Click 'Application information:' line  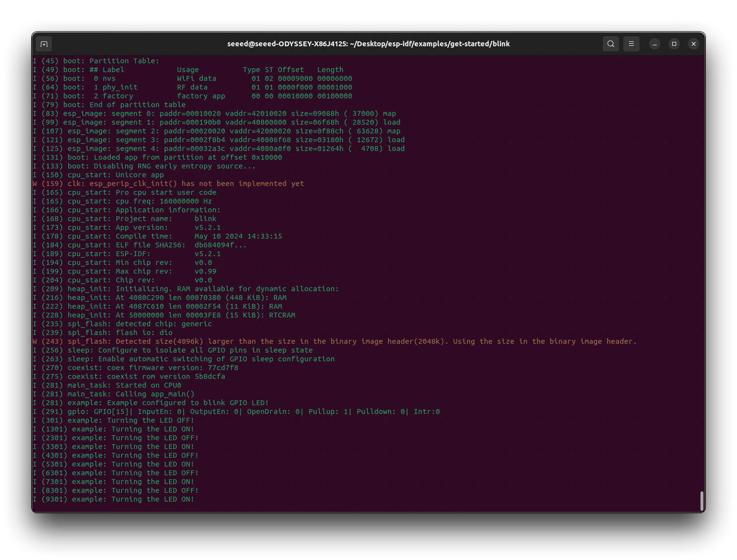pyautogui.click(x=127, y=210)
